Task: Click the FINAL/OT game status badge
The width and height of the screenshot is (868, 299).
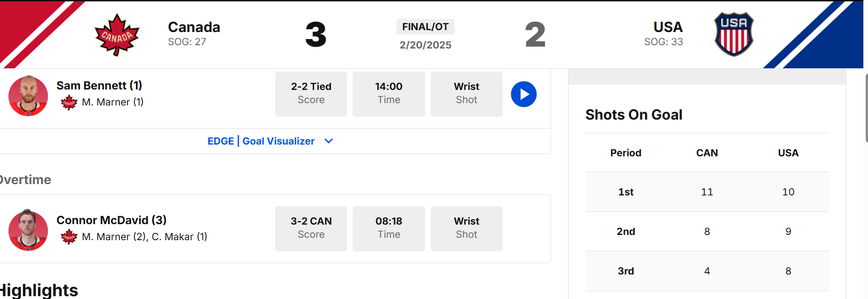Action: pyautogui.click(x=426, y=27)
